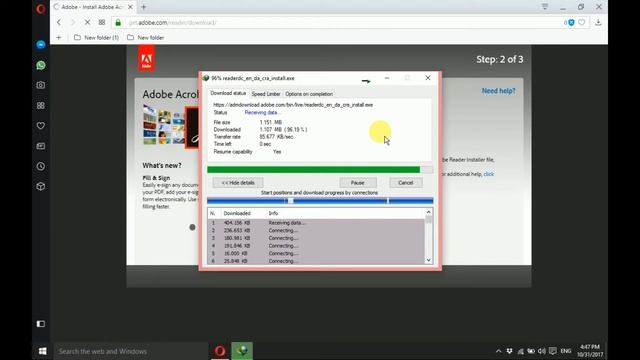Close the Adobe Install tab
This screenshot has width=640, height=360.
click(130, 7)
